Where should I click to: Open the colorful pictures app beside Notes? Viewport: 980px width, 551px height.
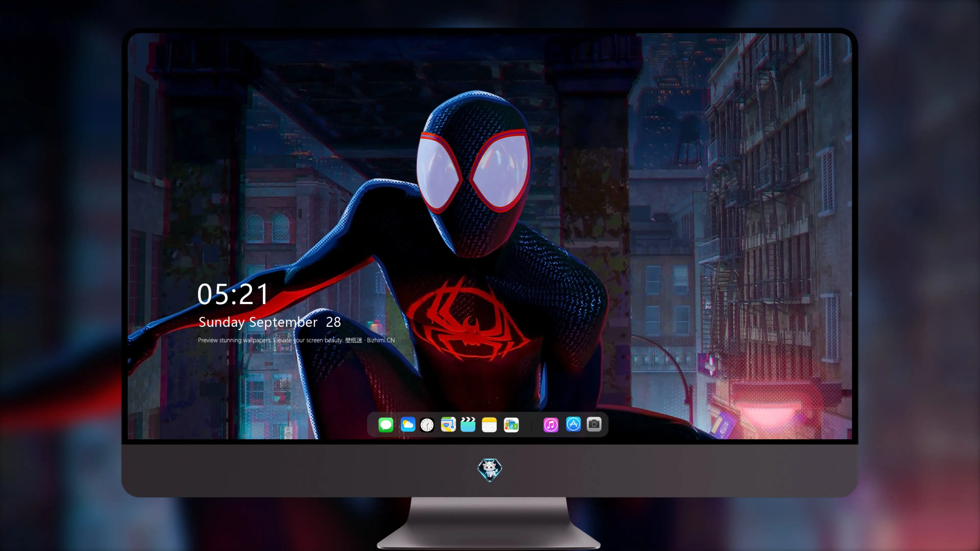coord(511,425)
